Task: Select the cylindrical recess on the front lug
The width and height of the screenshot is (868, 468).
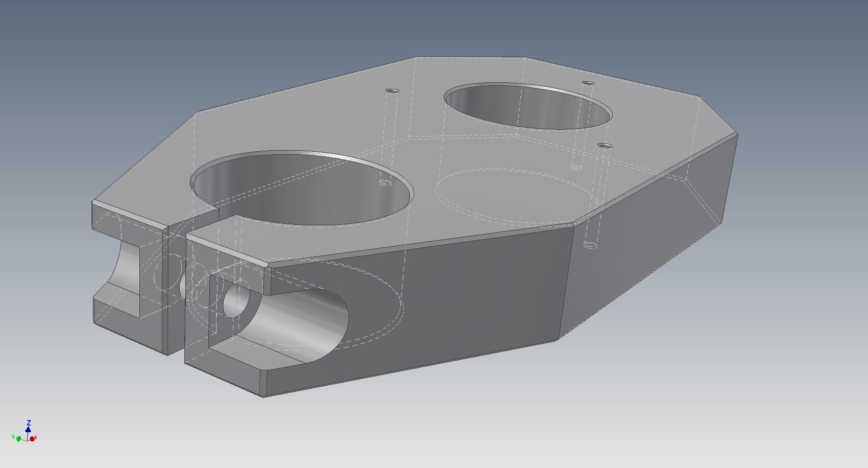Action: (301, 319)
